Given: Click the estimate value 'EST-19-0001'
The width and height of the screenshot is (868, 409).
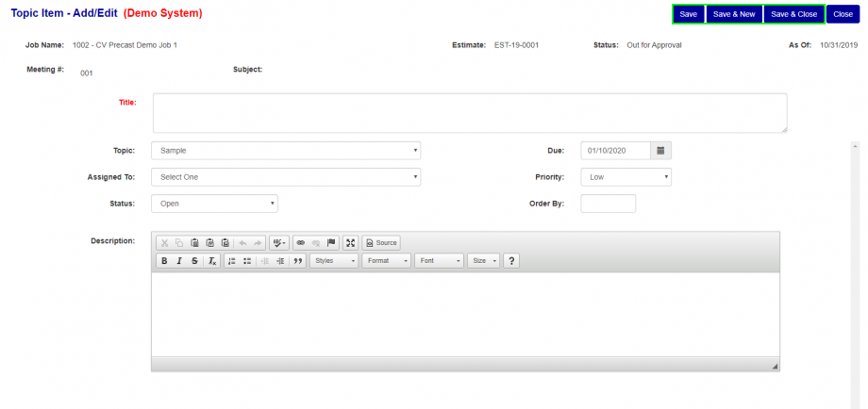Looking at the screenshot, I should pos(516,45).
